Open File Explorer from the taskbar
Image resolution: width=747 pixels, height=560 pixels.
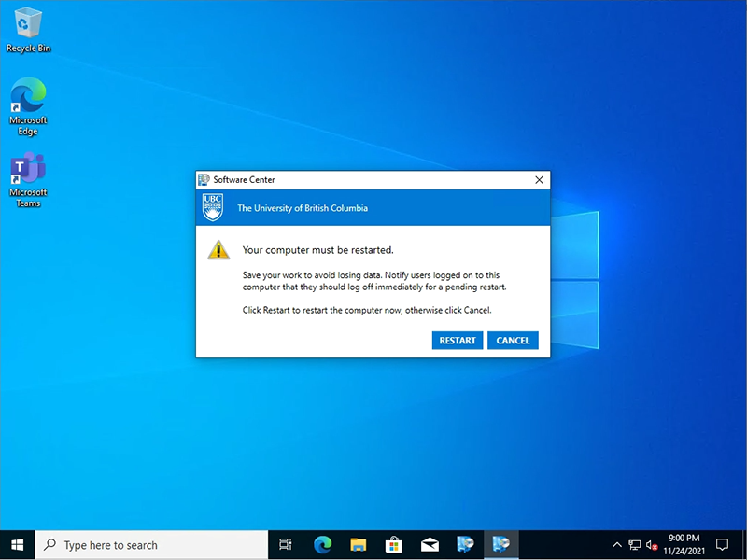(358, 545)
